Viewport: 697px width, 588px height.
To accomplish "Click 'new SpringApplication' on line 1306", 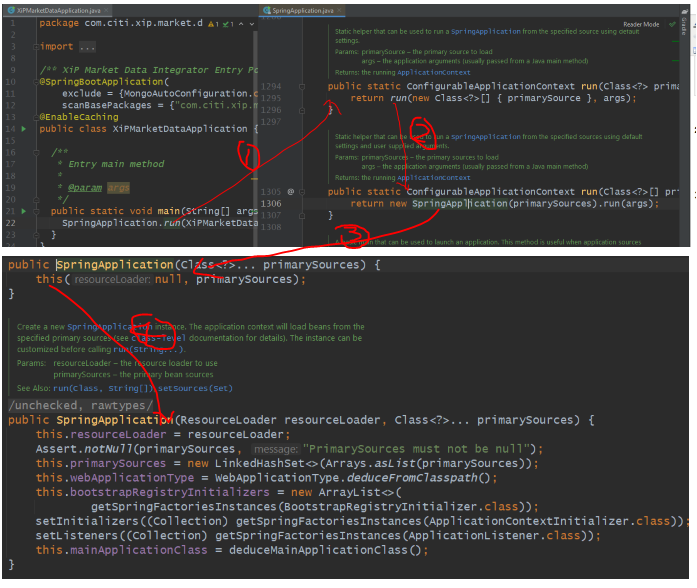I will (x=449, y=204).
